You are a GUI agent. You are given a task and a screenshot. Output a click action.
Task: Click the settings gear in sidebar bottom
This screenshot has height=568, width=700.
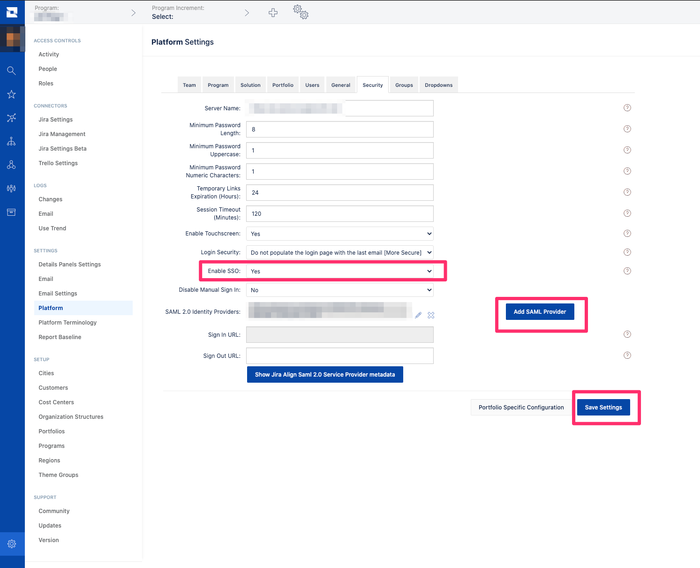coord(12,543)
